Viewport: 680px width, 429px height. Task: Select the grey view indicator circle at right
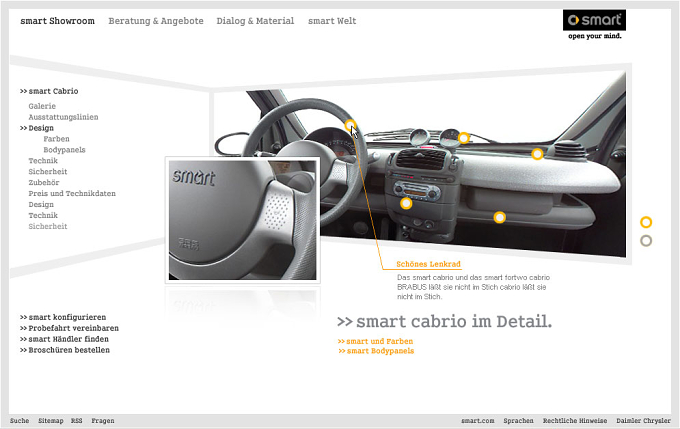click(x=646, y=241)
